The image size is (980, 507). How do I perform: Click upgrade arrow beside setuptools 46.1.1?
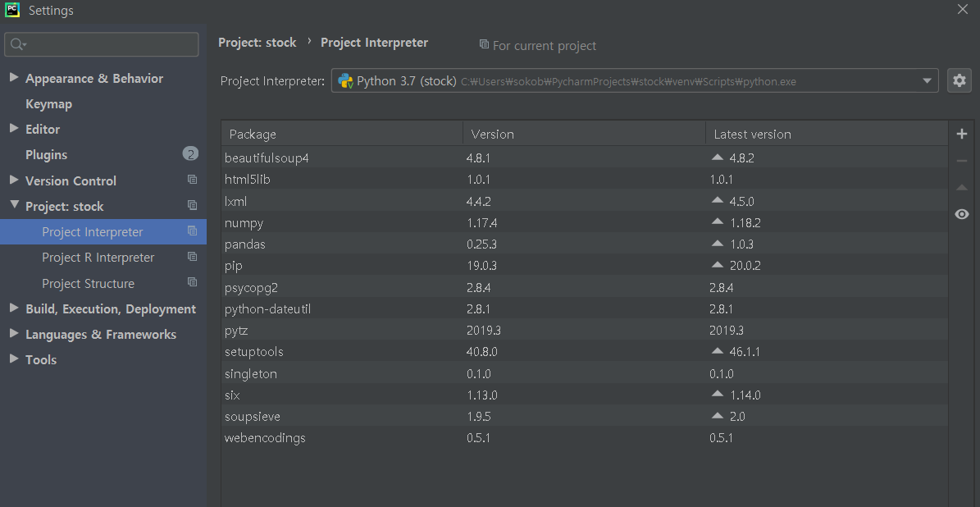click(x=718, y=350)
